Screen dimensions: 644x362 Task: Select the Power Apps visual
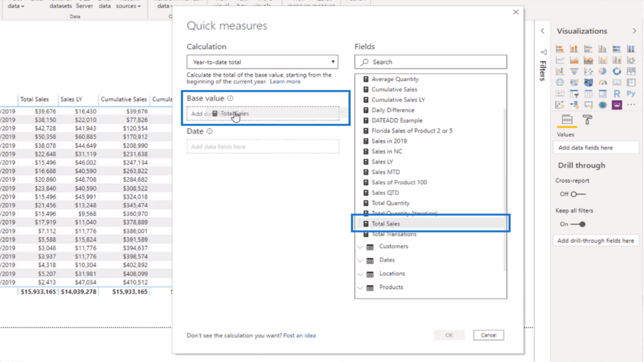click(x=617, y=105)
